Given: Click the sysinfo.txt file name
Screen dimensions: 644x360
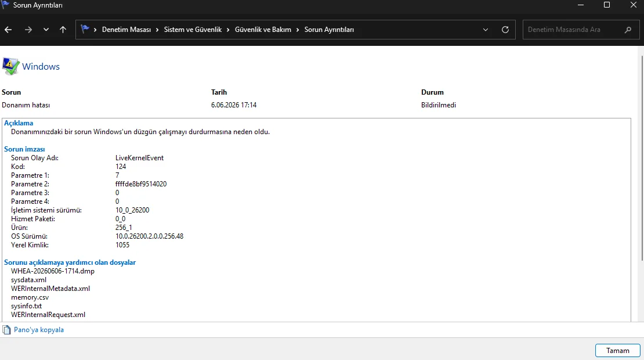Looking at the screenshot, I should coord(26,306).
